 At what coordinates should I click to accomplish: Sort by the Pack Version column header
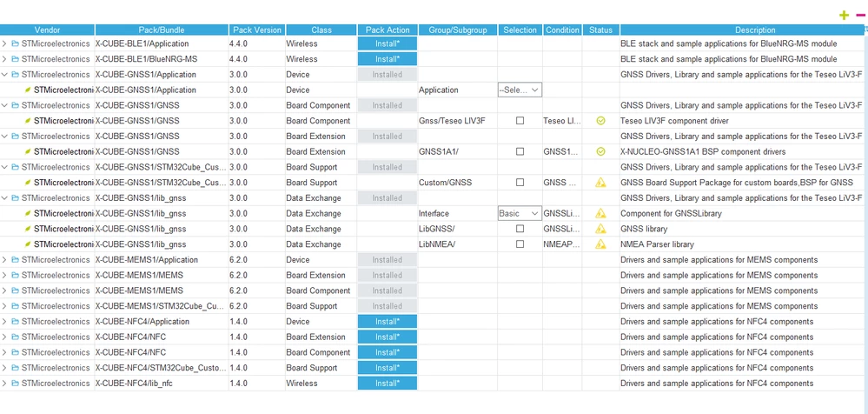[x=257, y=30]
